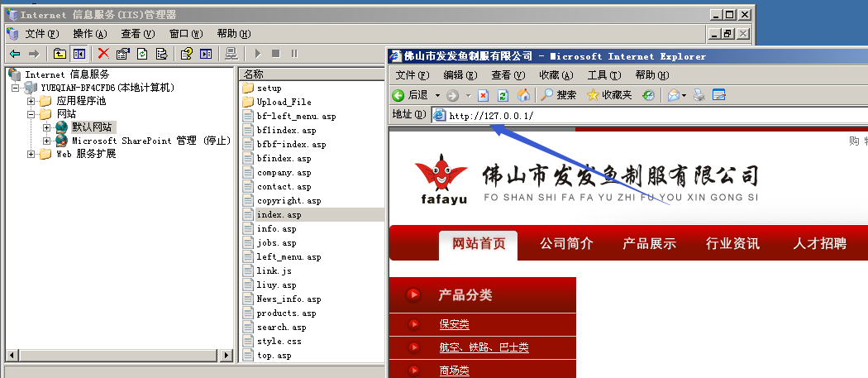The image size is (868, 378).
Task: Select the style.css file
Action: tap(279, 342)
